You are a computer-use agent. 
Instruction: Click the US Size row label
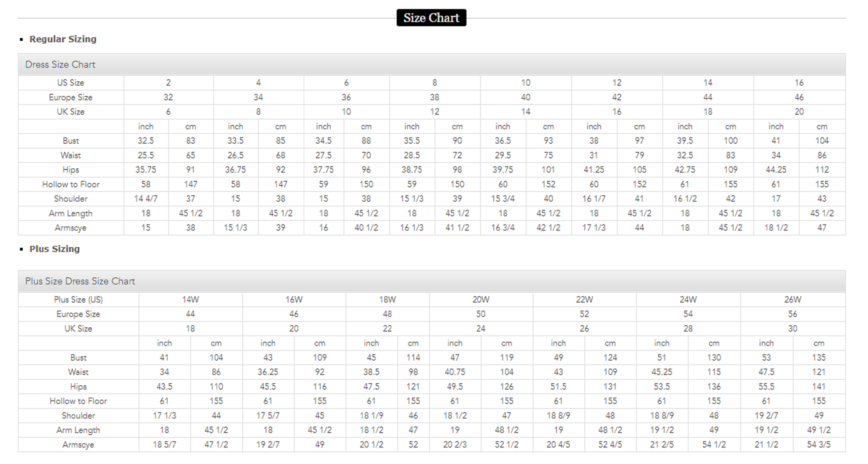70,83
